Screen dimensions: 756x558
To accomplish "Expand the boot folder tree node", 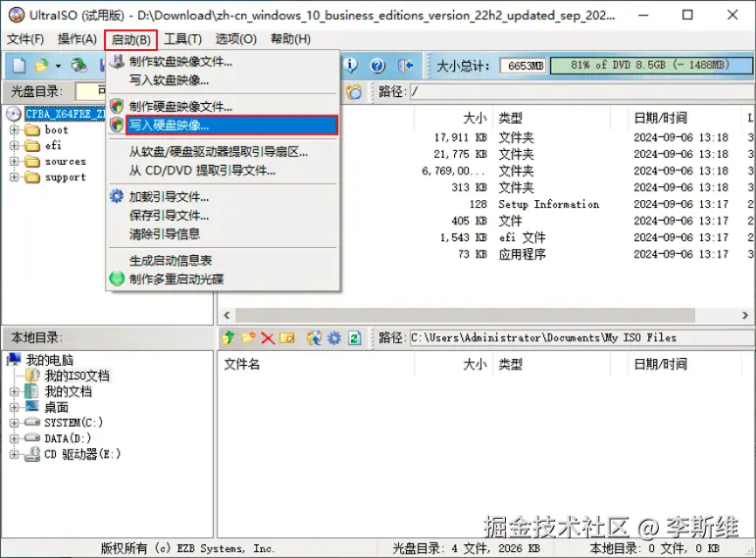I will pos(14,129).
